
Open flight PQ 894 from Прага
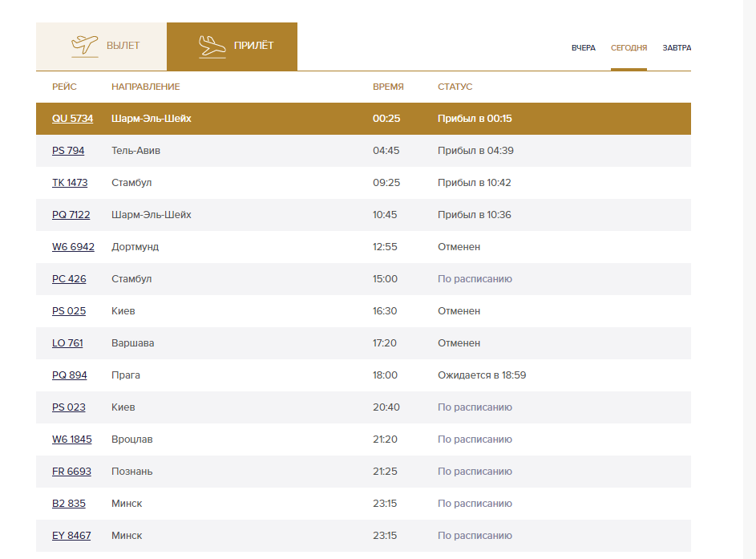tap(70, 375)
